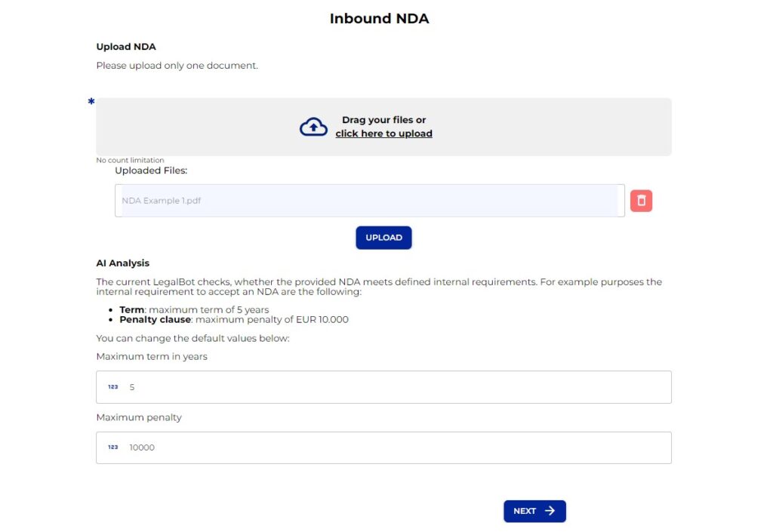Viewport: 773px width, 532px height.
Task: Click the cloud upload icon
Action: pos(313,127)
